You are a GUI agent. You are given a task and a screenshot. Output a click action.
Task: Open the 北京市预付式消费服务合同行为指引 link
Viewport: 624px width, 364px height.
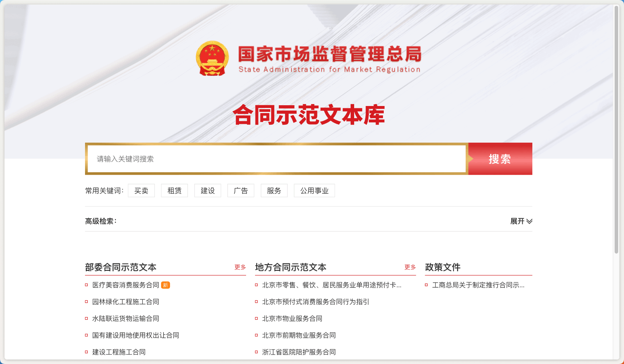point(315,302)
